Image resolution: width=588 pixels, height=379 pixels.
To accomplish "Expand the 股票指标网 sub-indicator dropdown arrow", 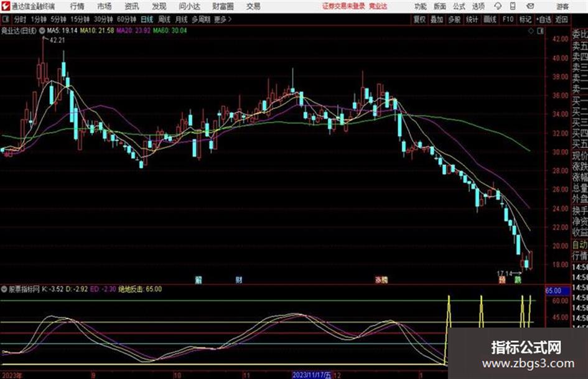I will [x=4, y=289].
